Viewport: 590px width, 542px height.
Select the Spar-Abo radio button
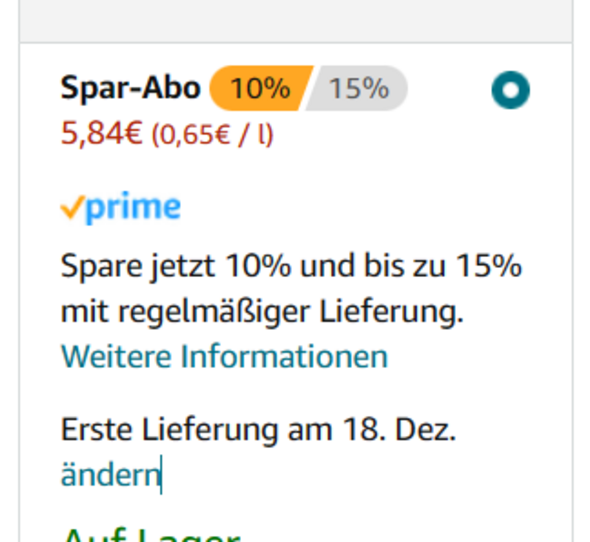pos(511,90)
